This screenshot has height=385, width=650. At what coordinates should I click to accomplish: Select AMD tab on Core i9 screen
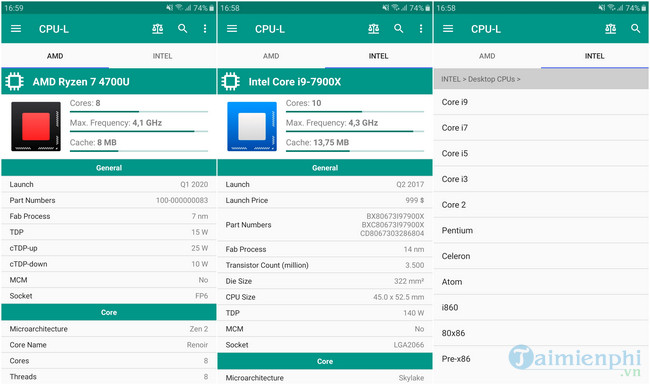point(271,56)
